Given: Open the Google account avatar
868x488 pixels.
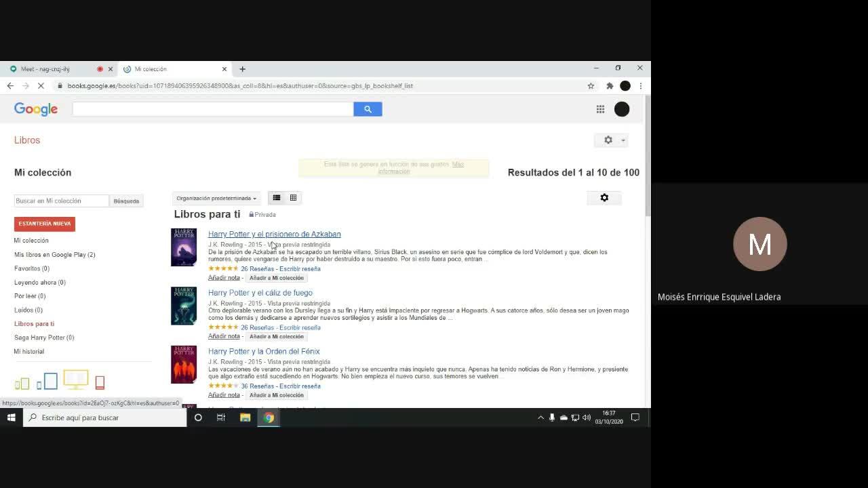Looking at the screenshot, I should click(x=622, y=109).
